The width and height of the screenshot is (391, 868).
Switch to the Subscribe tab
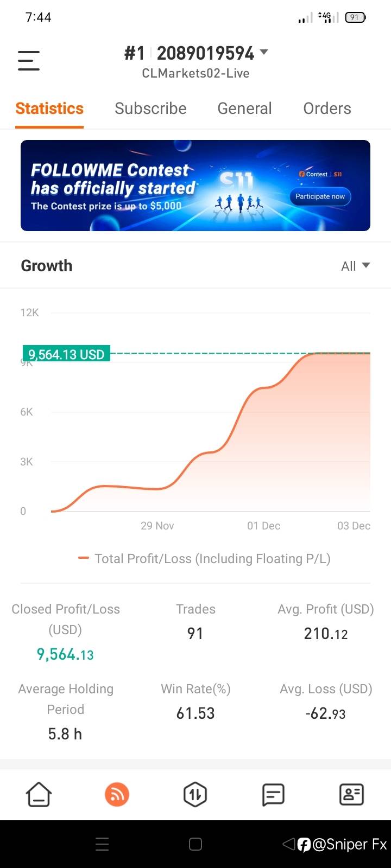click(150, 108)
